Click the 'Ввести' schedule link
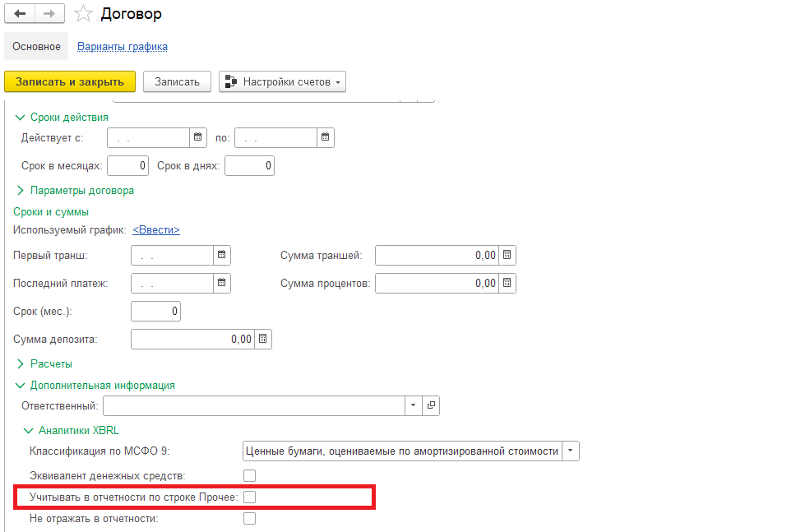This screenshot has height=532, width=810. [x=156, y=230]
